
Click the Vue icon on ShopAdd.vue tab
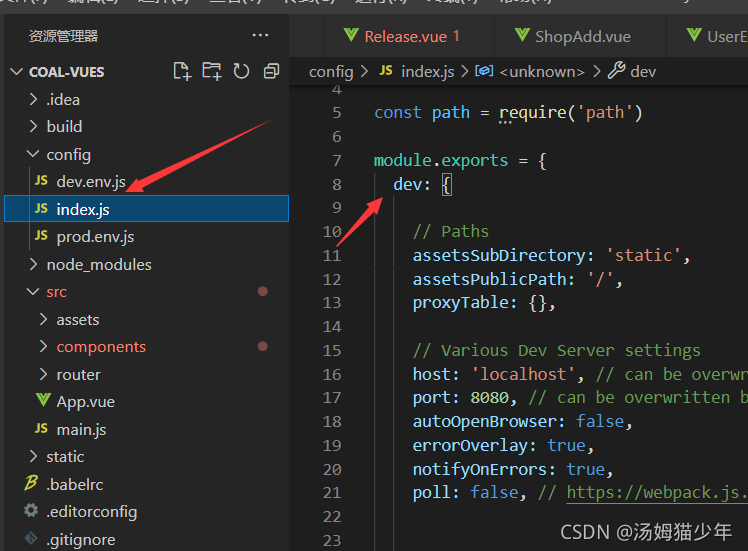[522, 35]
